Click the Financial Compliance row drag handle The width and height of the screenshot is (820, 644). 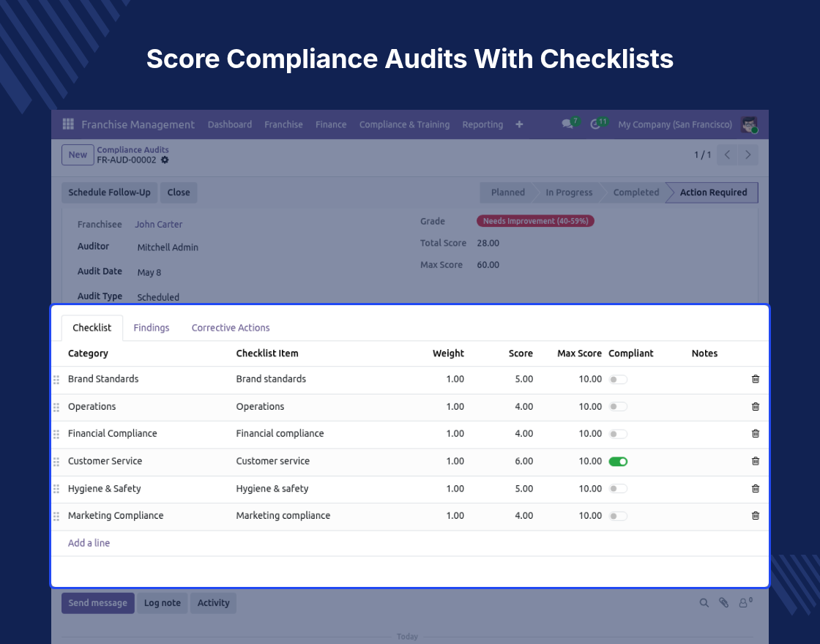pyautogui.click(x=56, y=435)
